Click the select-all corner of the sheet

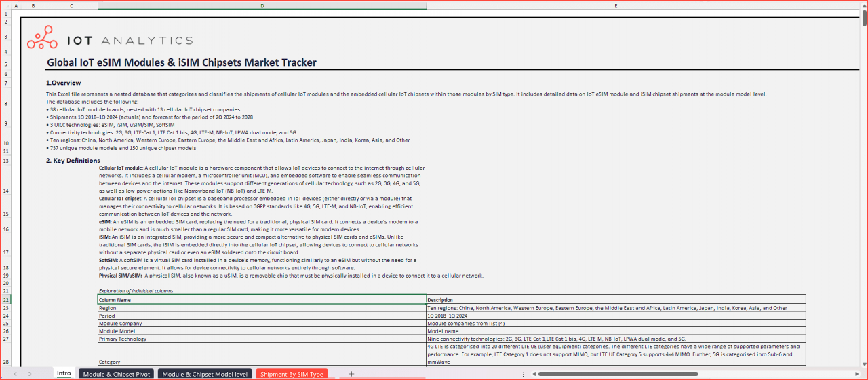5,5
